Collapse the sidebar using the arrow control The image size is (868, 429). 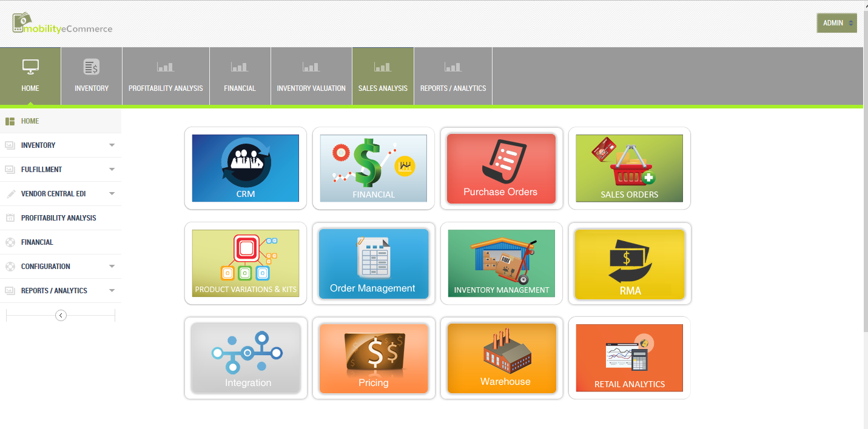pos(60,315)
